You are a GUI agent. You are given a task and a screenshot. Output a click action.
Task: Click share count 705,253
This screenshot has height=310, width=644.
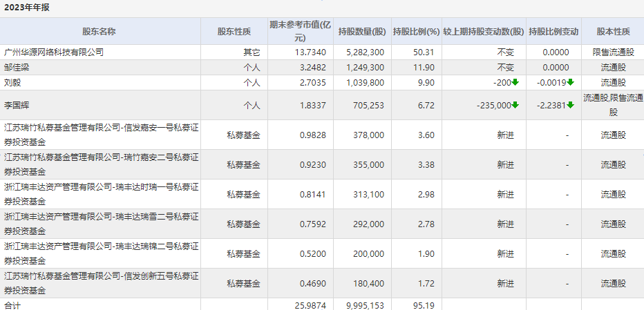pyautogui.click(x=368, y=105)
